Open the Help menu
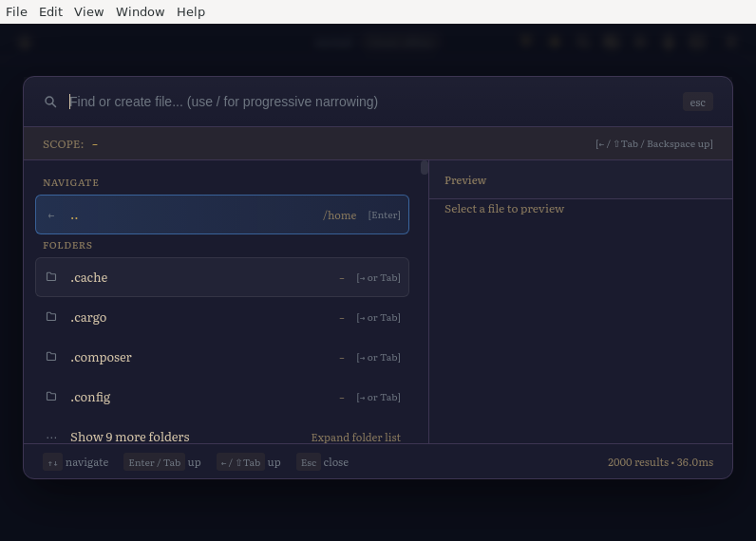The width and height of the screenshot is (756, 541). coord(191,11)
